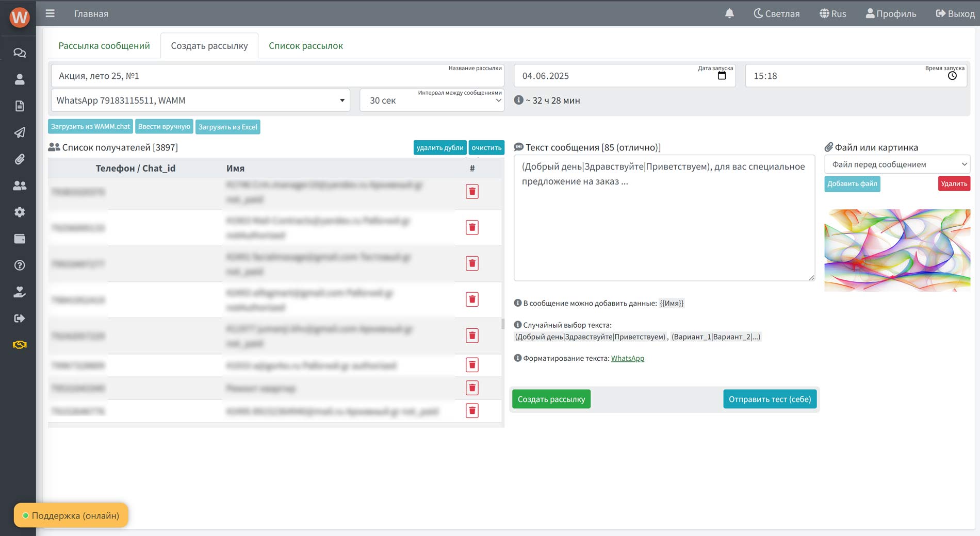Click the recipients list scrollbar handle
Image resolution: width=980 pixels, height=536 pixels.
point(503,324)
